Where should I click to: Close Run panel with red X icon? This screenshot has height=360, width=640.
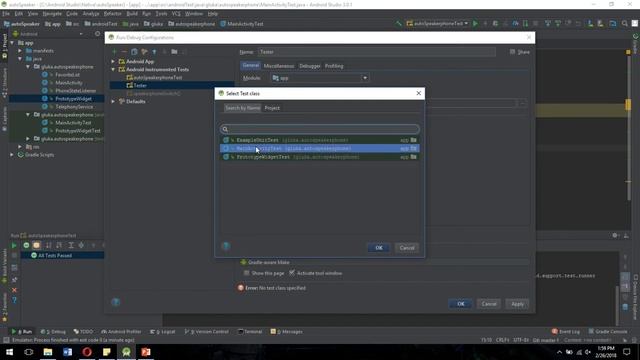click(x=14, y=290)
